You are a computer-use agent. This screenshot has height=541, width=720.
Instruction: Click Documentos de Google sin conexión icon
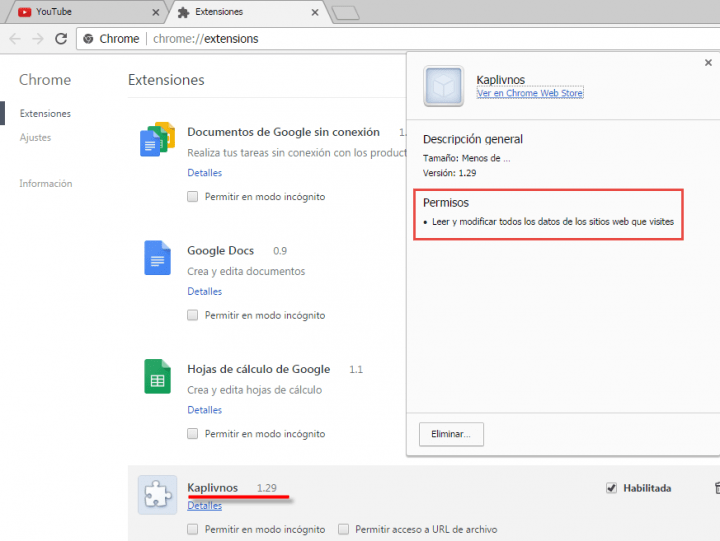(157, 140)
